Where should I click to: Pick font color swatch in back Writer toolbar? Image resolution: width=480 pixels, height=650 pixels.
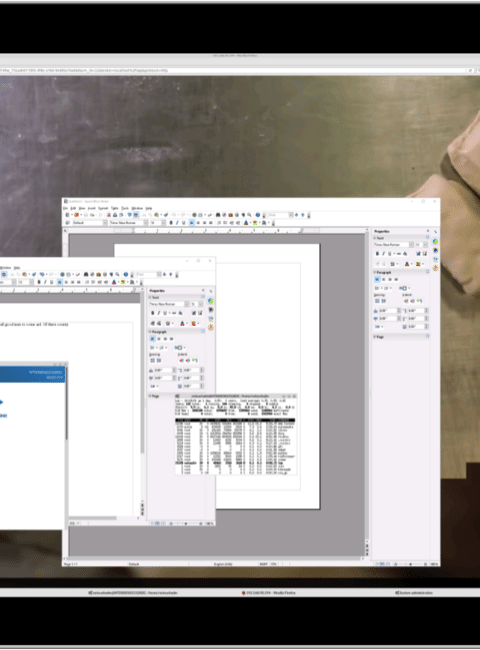pos(245,223)
